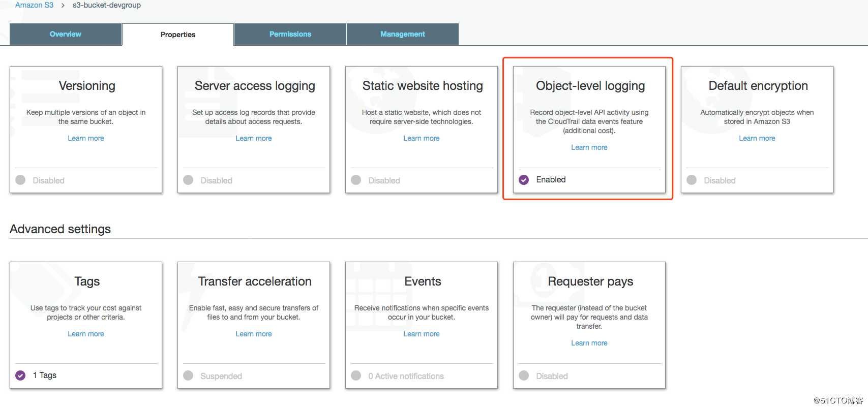Click the Amazon S3 breadcrumb link
Image resolution: width=868 pixels, height=409 pixels.
pyautogui.click(x=34, y=5)
